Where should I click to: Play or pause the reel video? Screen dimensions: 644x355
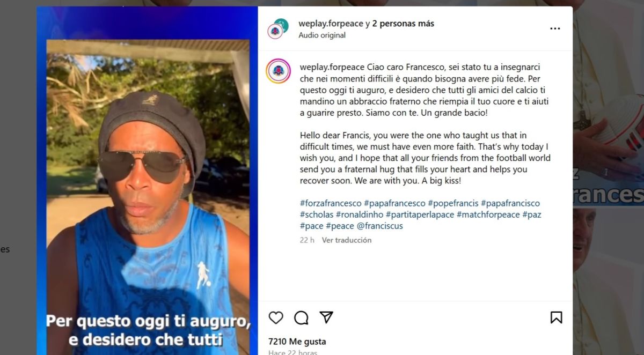pos(148,181)
